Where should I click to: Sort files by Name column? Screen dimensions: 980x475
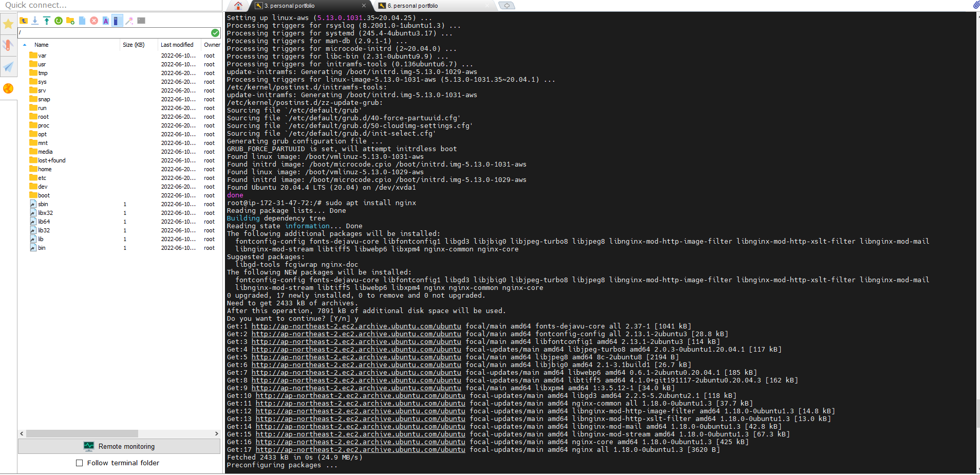42,45
